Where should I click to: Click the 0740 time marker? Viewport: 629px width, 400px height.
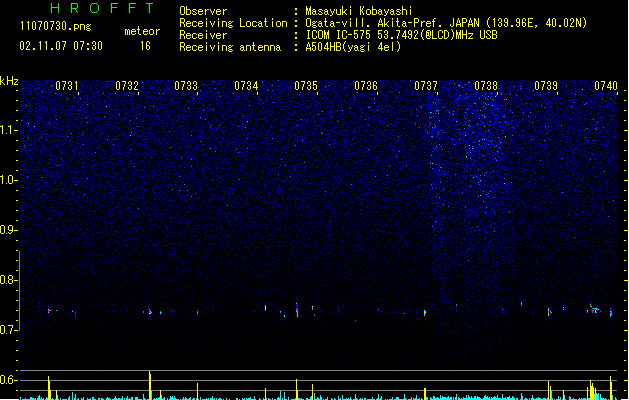pos(606,86)
